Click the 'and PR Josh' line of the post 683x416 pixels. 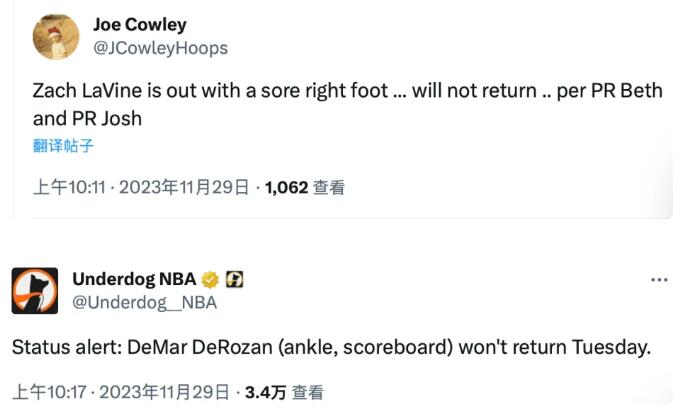coord(87,118)
